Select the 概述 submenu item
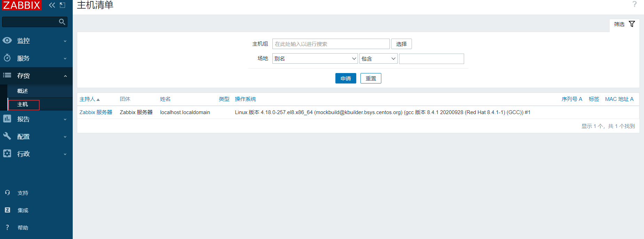Screen dimensions: 644x239 (x=23, y=91)
